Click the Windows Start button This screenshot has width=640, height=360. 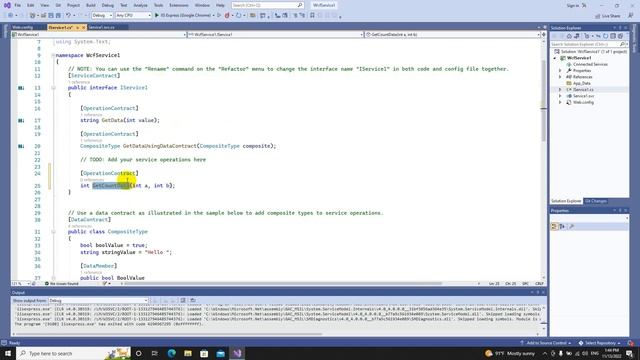click(8, 353)
